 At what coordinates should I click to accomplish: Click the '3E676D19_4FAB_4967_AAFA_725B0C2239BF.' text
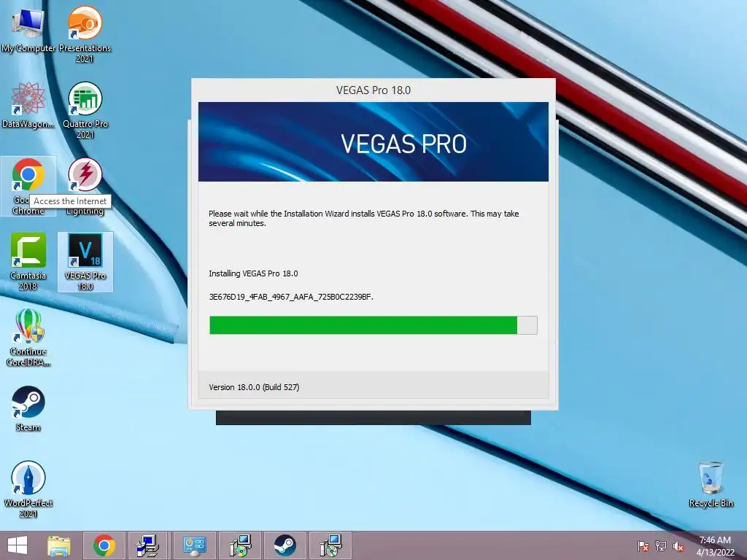click(x=291, y=297)
